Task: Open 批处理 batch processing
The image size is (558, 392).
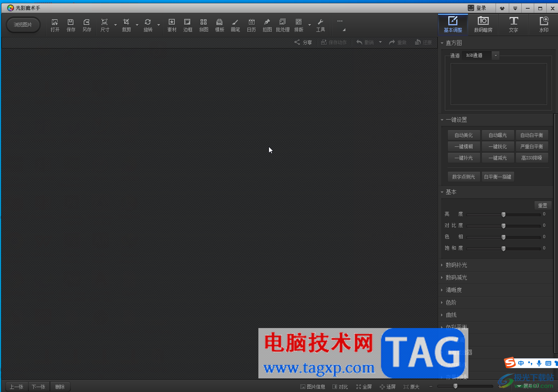Action: click(283, 25)
